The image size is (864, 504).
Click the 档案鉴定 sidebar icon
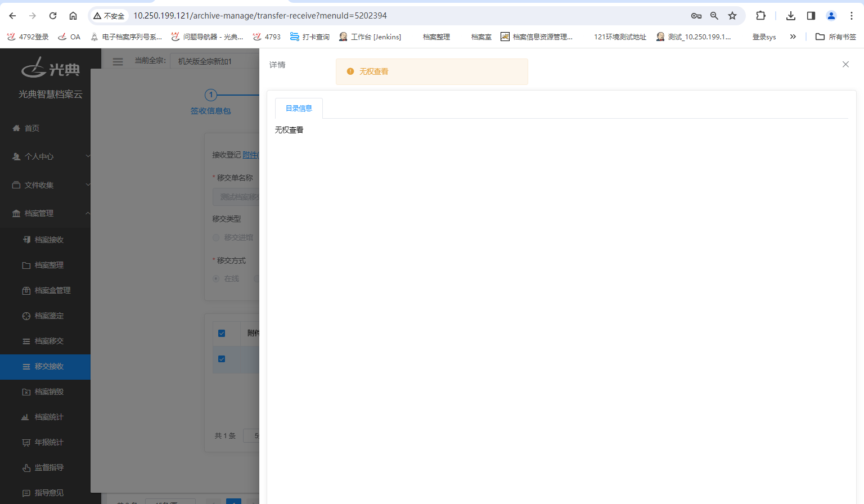click(x=26, y=316)
